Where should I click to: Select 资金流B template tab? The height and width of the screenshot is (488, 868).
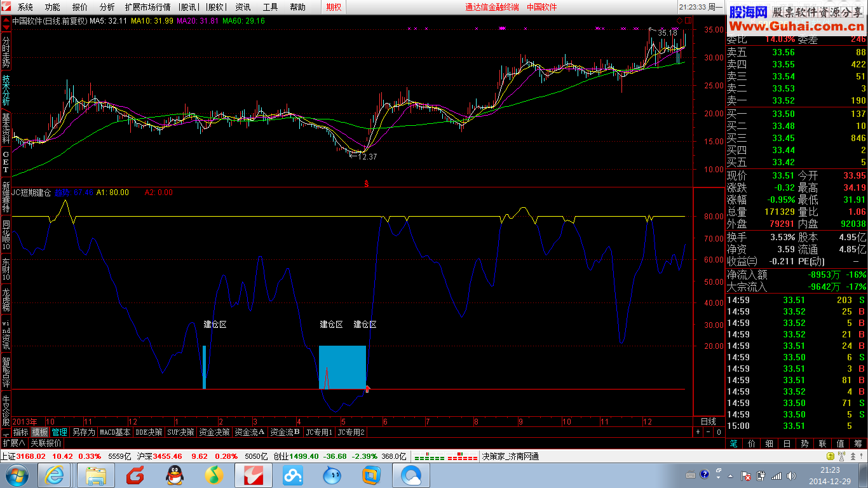click(x=285, y=432)
